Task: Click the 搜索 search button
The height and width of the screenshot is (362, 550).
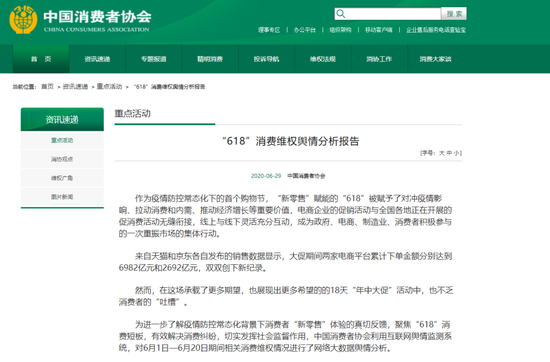Action: [x=454, y=14]
